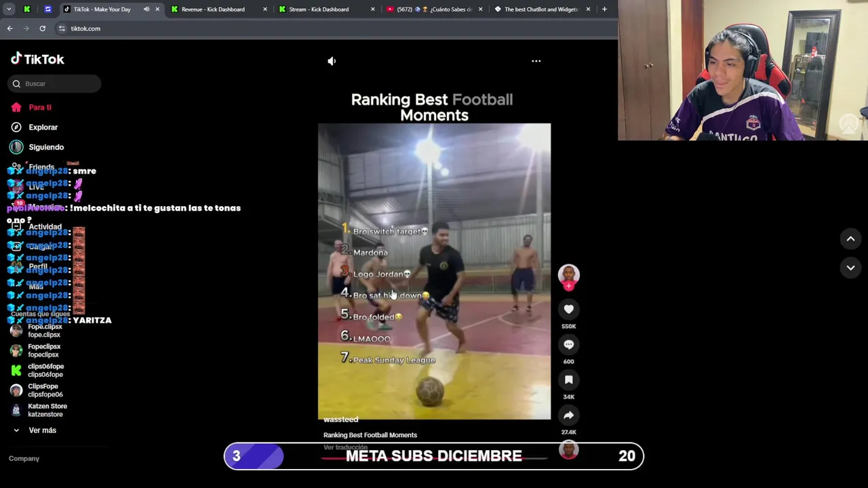The image size is (868, 488).
Task: Click Ver traducción under the caption
Action: (345, 447)
